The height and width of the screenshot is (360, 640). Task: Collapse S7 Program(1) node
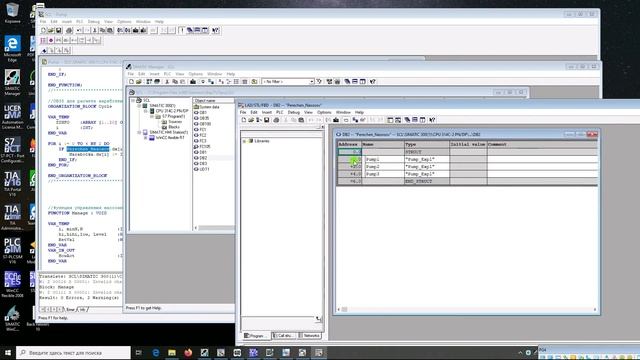pos(152,116)
